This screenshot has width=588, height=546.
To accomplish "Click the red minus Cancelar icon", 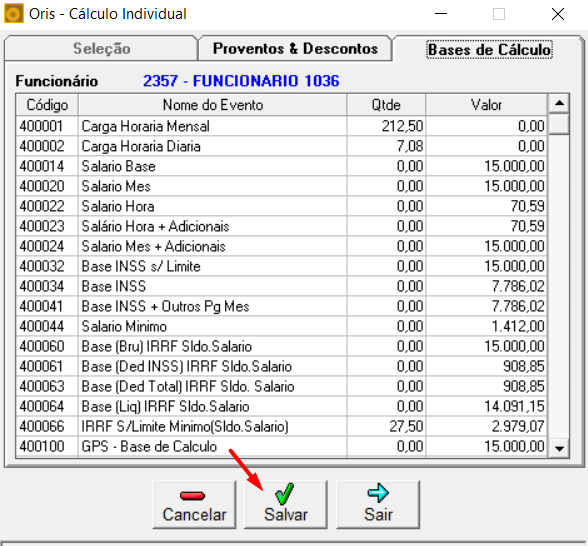I will click(x=192, y=496).
